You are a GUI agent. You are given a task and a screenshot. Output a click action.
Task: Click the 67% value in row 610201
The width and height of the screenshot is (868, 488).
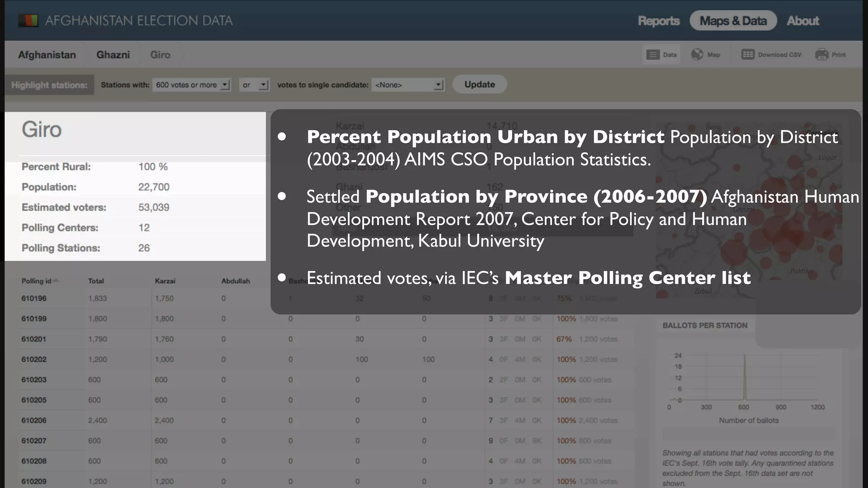click(x=564, y=339)
